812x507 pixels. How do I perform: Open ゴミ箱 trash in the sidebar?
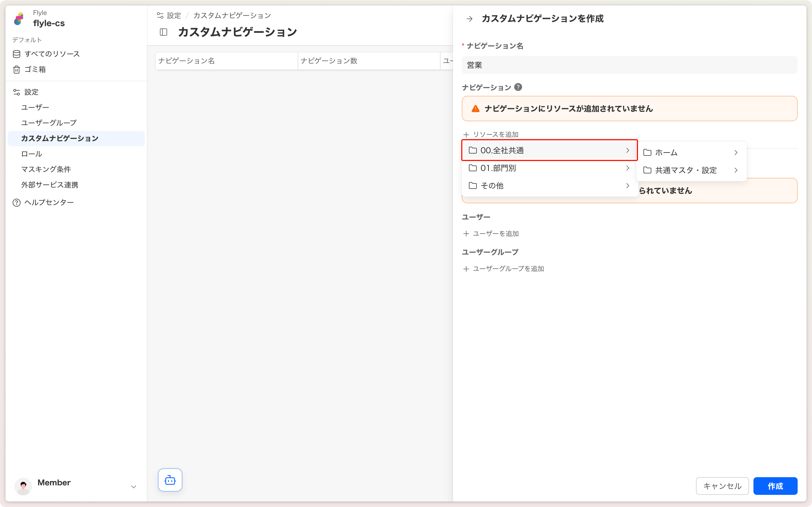point(35,69)
